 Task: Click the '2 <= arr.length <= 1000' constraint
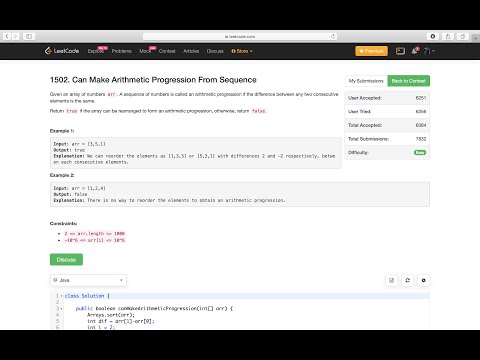click(95, 234)
